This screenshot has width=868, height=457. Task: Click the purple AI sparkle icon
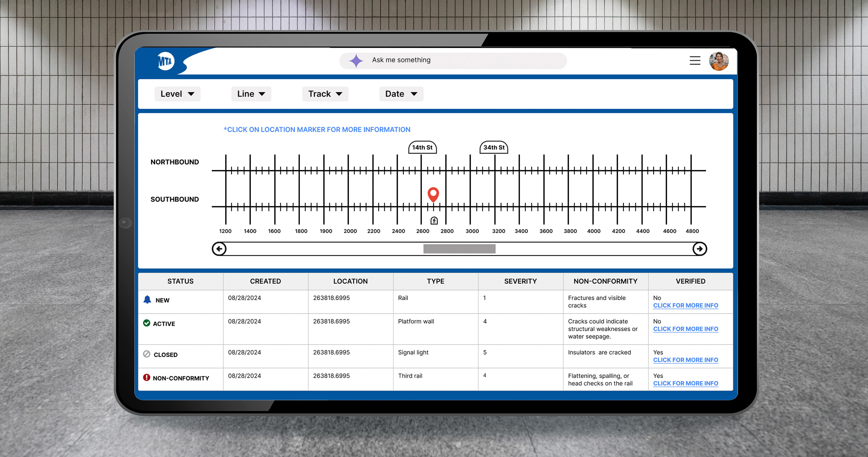point(356,61)
